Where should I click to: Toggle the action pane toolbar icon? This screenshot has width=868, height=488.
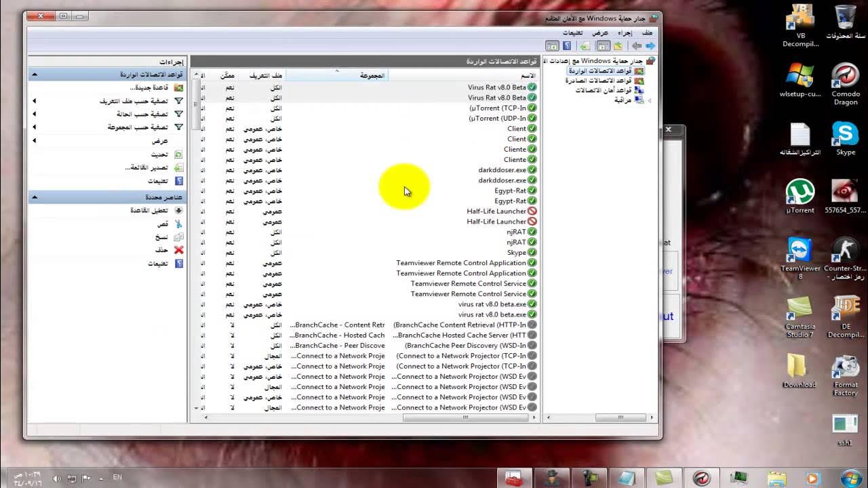tap(552, 46)
